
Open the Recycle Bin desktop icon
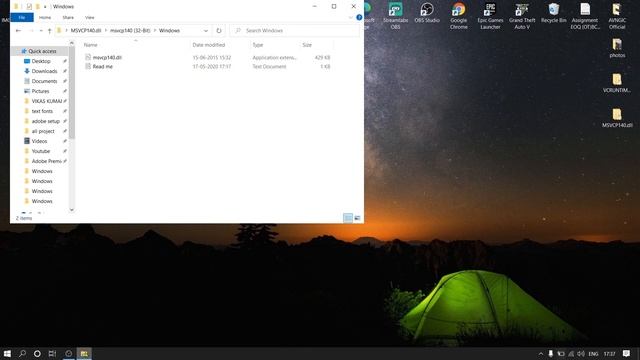[553, 12]
